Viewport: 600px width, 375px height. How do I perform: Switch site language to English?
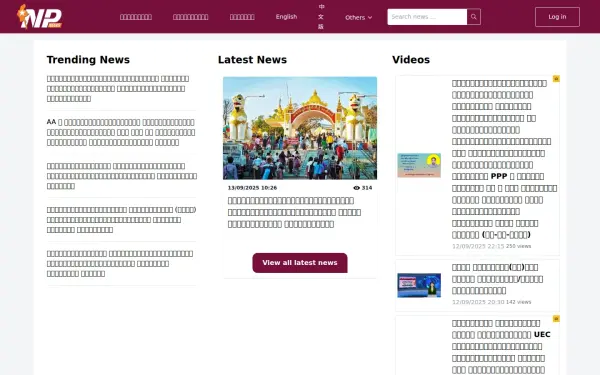pos(286,17)
